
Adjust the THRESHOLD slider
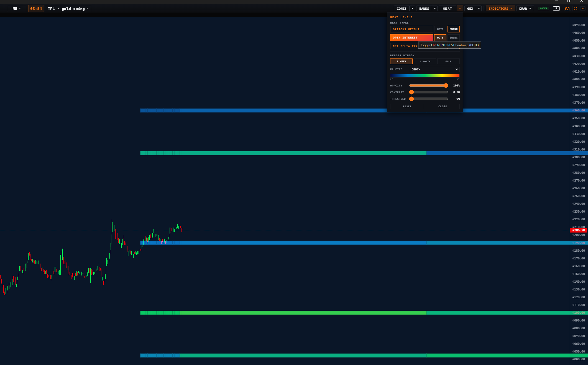point(429,99)
